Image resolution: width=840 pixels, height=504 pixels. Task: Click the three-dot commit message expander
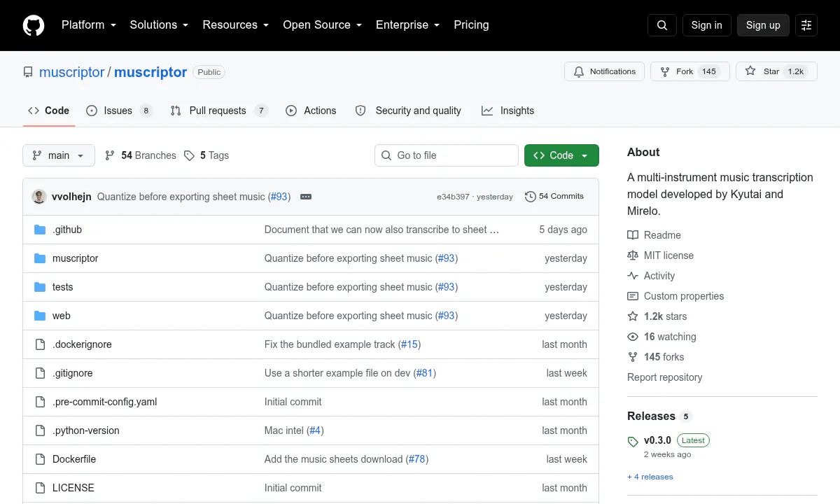[x=306, y=197]
